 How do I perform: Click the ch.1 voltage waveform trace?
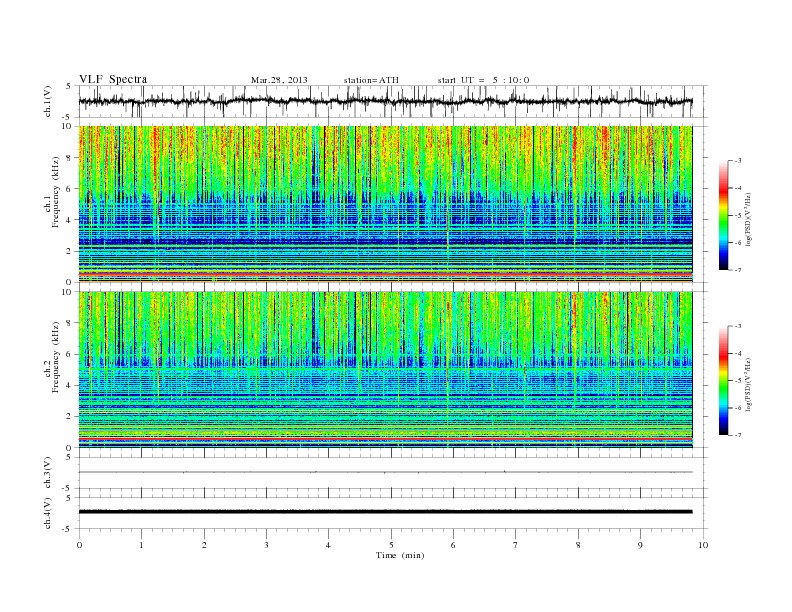pyautogui.click(x=385, y=101)
